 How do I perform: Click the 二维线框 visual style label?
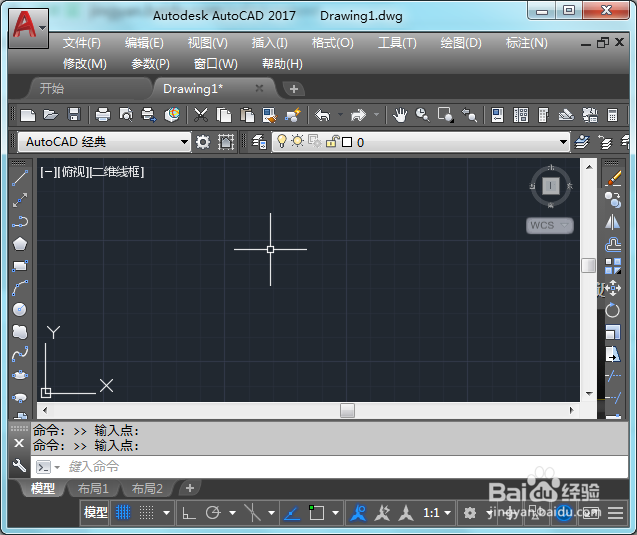117,172
